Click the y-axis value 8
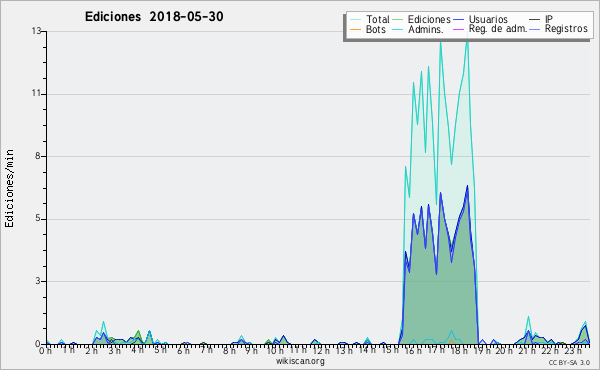600x370 pixels. tap(38, 156)
